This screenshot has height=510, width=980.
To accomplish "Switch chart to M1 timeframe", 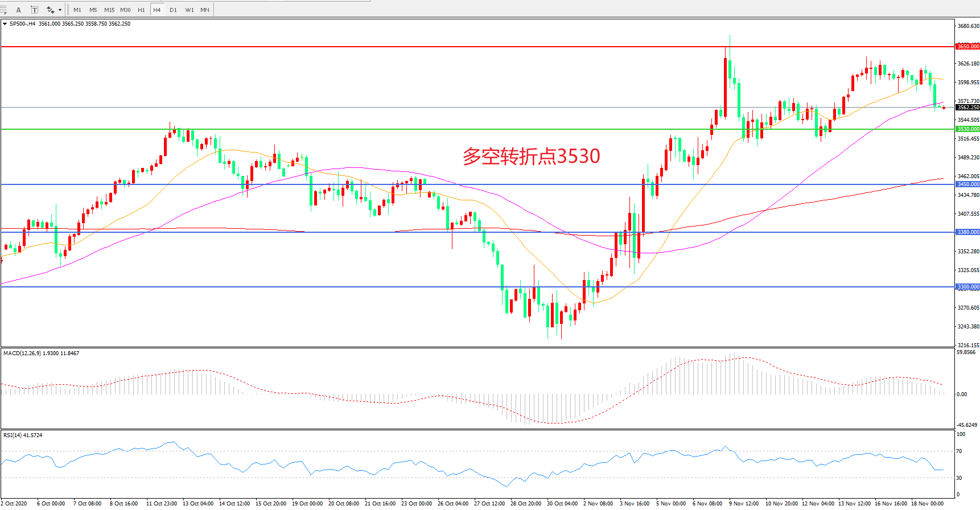I will click(x=77, y=10).
